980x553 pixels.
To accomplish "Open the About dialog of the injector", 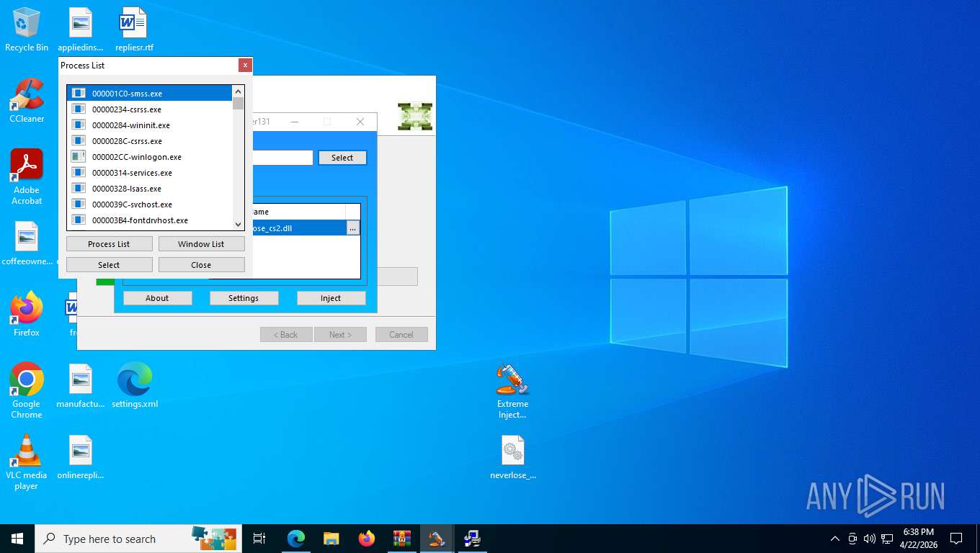I will coord(157,298).
